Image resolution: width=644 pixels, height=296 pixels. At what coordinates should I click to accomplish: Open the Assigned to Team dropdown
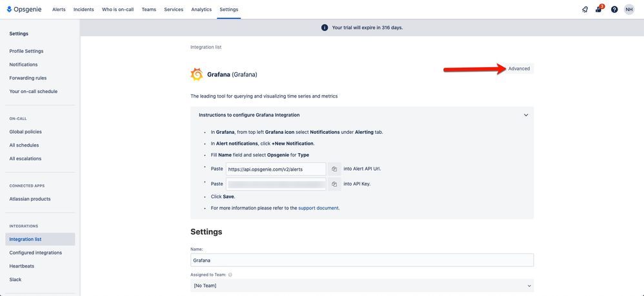click(362, 285)
